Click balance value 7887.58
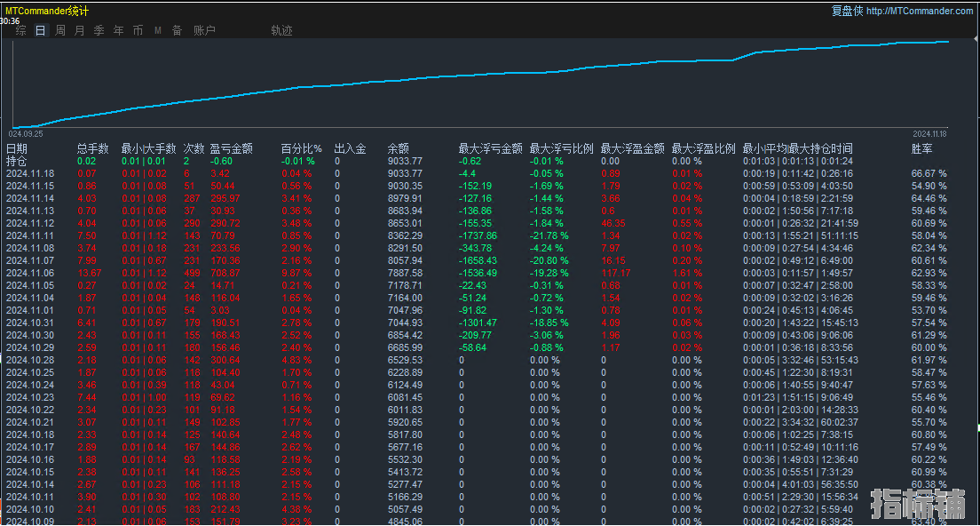 (405, 274)
